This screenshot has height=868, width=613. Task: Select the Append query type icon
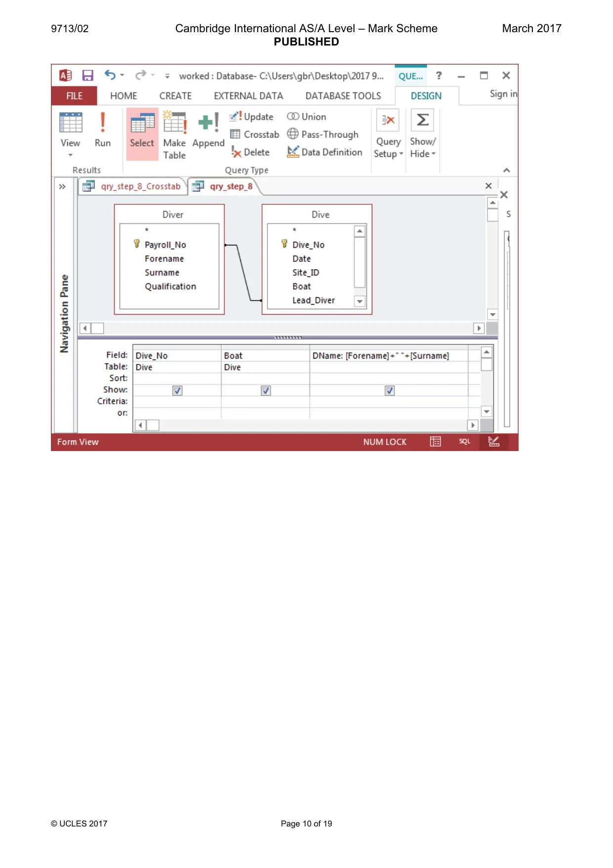(x=208, y=130)
